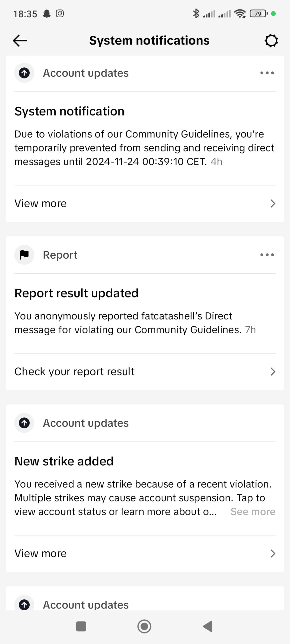Tap the Android recent apps square button

(x=81, y=626)
